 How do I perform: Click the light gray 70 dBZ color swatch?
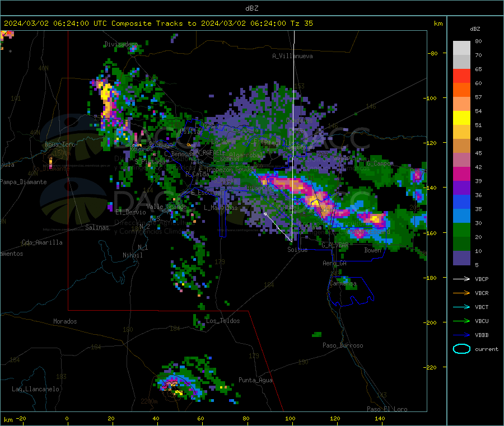tap(461, 48)
